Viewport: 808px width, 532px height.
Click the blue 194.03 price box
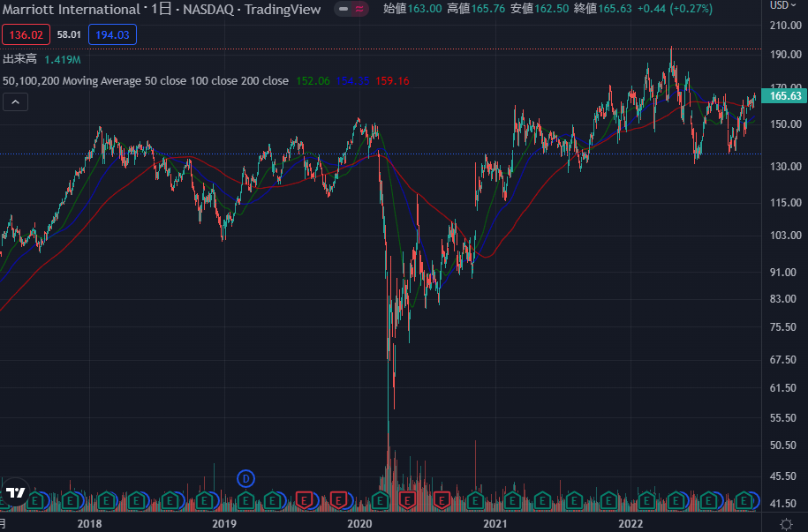coord(112,34)
